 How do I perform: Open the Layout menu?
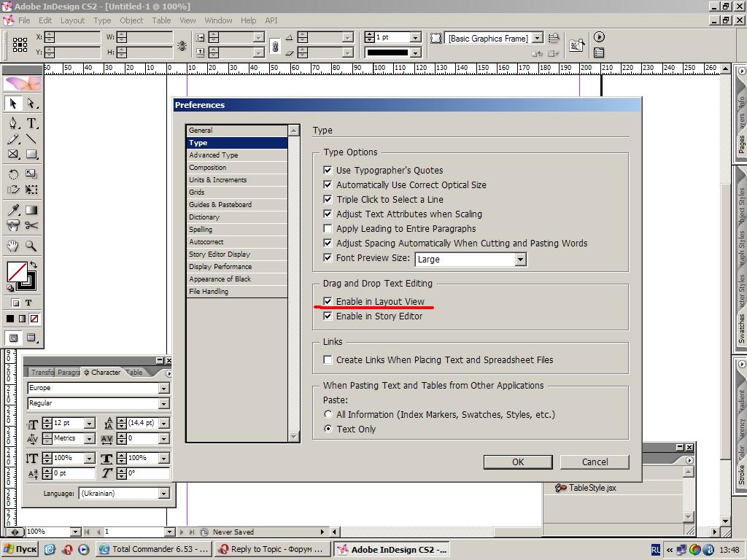[x=72, y=20]
